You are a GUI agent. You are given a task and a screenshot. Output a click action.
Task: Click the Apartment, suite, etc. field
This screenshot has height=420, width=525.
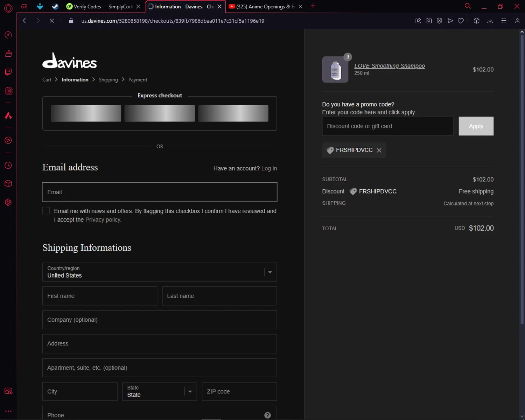160,367
